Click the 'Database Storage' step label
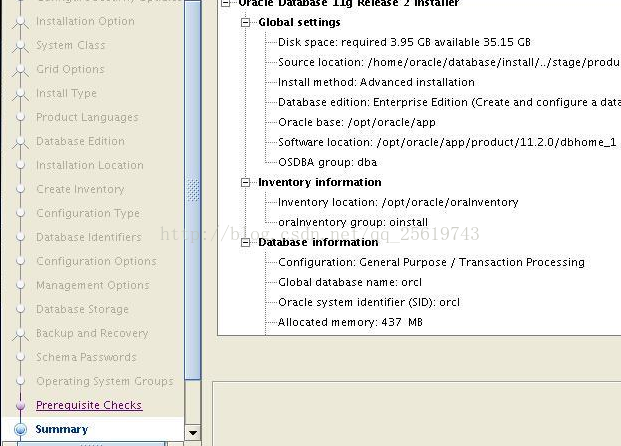This screenshot has width=621, height=446. (82, 309)
